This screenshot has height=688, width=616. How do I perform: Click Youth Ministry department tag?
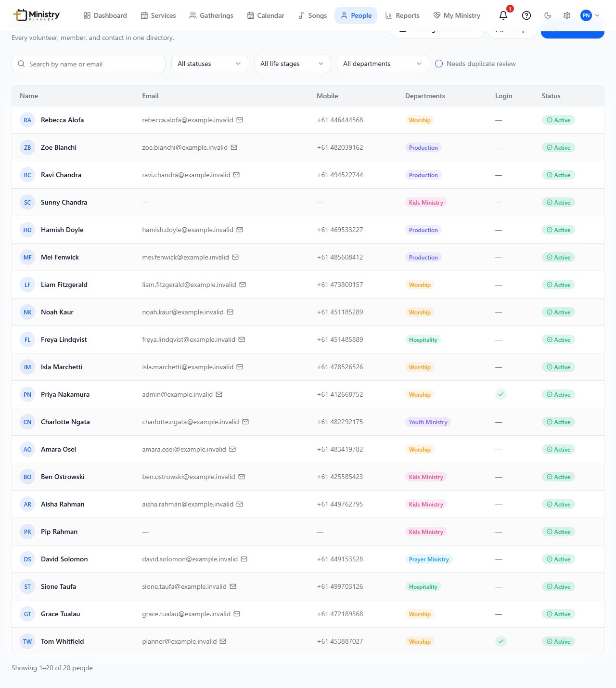(x=428, y=422)
